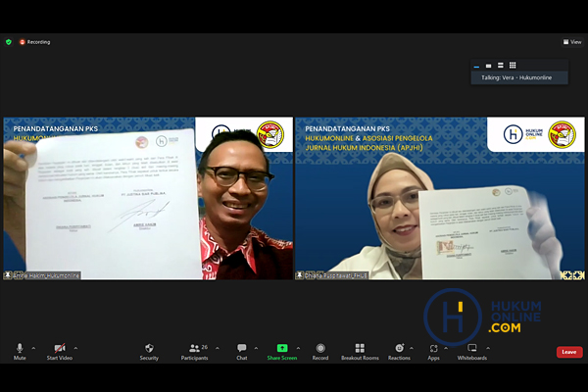Click name label "Amrie Hakim_Hukumonline"
This screenshot has height=392, width=588.
46,275
